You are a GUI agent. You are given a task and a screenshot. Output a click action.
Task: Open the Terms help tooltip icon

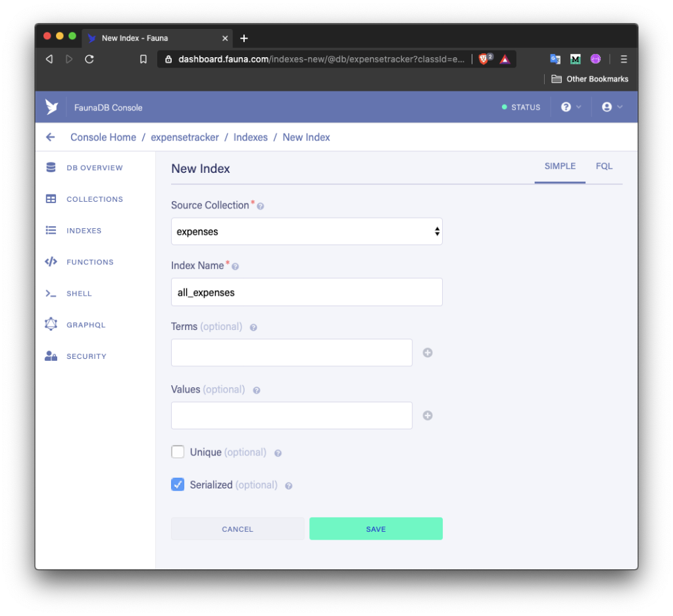(x=253, y=326)
